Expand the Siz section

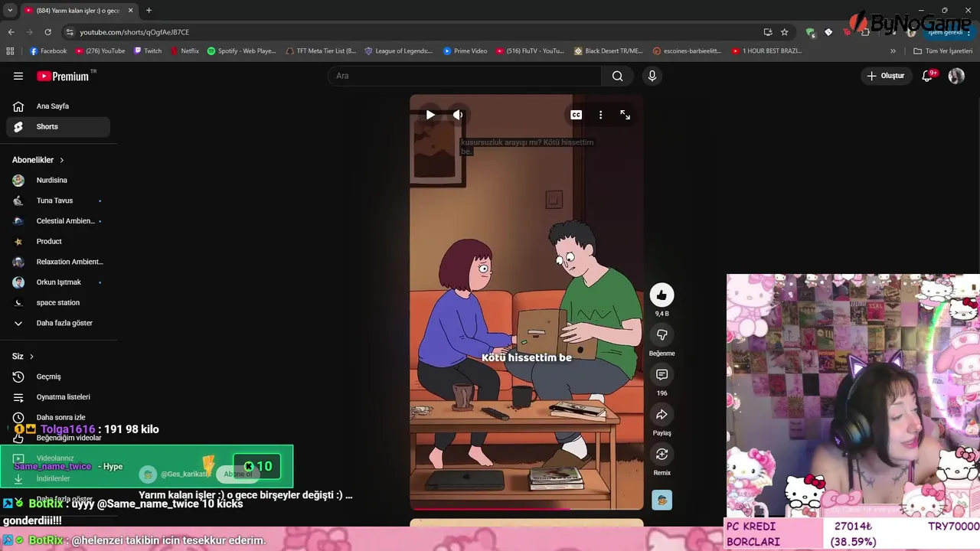pyautogui.click(x=23, y=356)
